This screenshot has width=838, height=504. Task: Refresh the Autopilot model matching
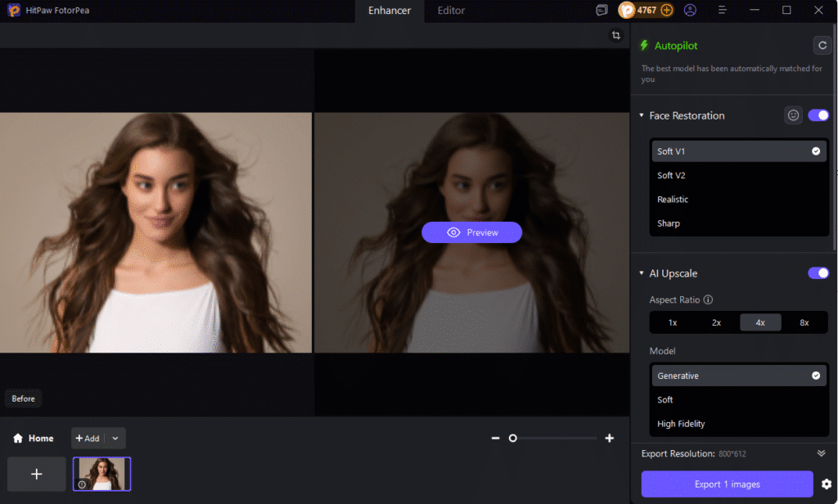point(822,45)
